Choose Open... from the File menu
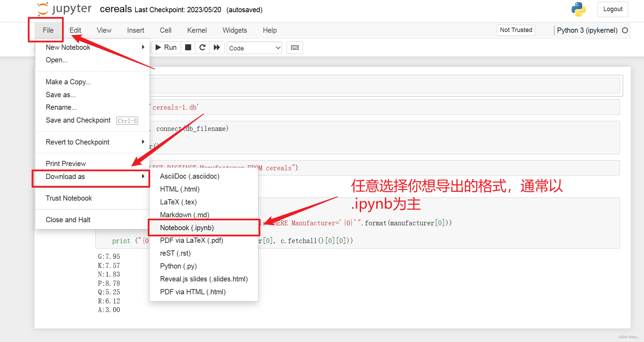 pyautogui.click(x=92, y=60)
